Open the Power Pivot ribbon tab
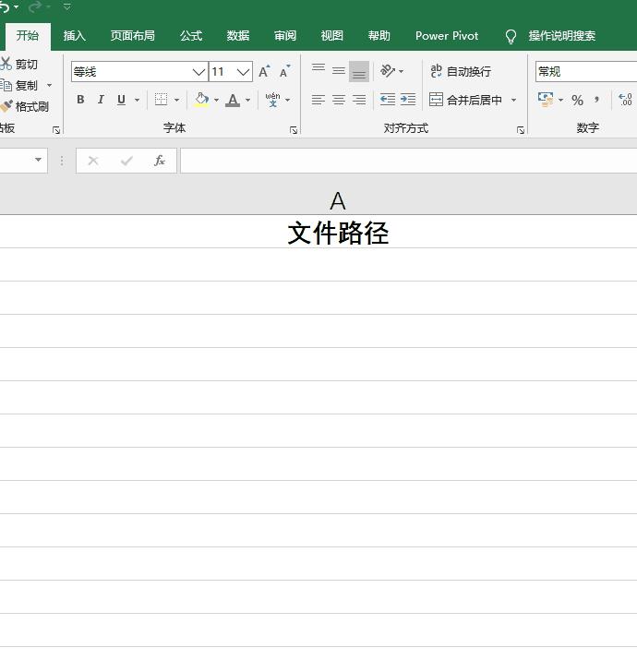This screenshot has height=672, width=637. [447, 36]
